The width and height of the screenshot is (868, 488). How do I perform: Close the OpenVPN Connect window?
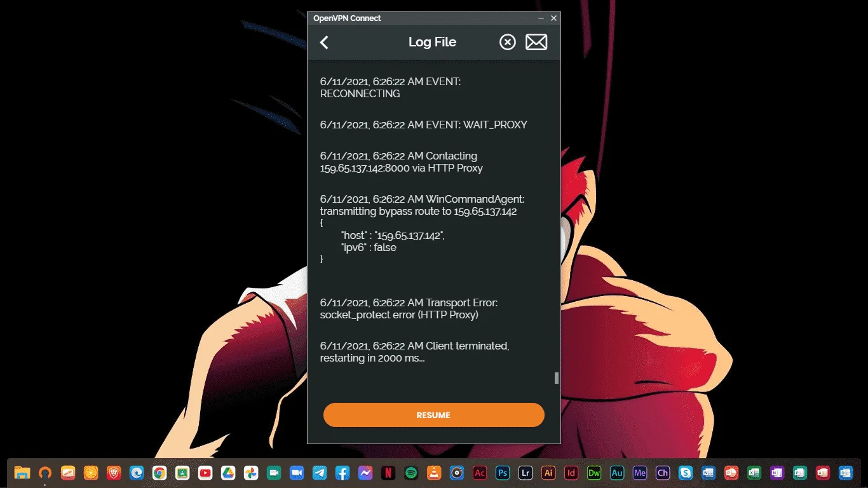pyautogui.click(x=553, y=18)
